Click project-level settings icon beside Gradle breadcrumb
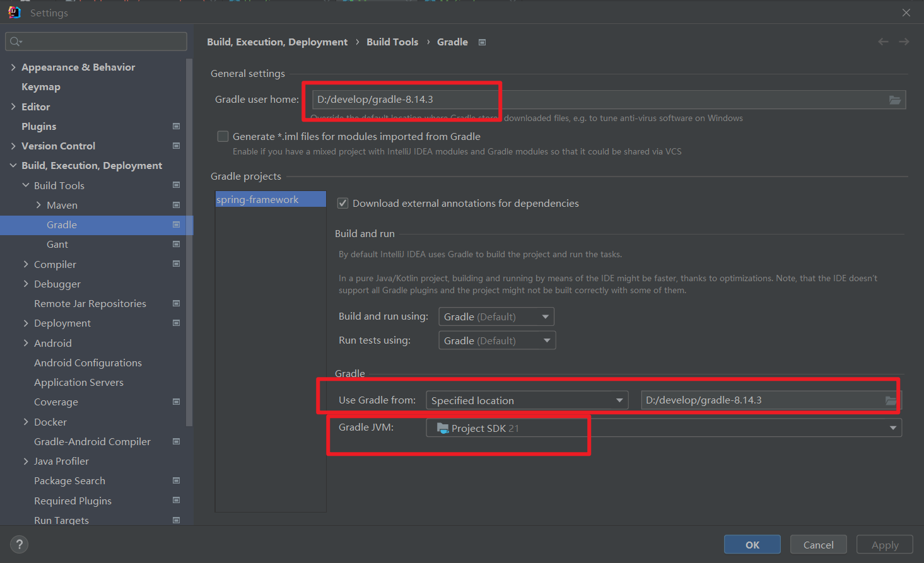924x563 pixels. tap(482, 42)
